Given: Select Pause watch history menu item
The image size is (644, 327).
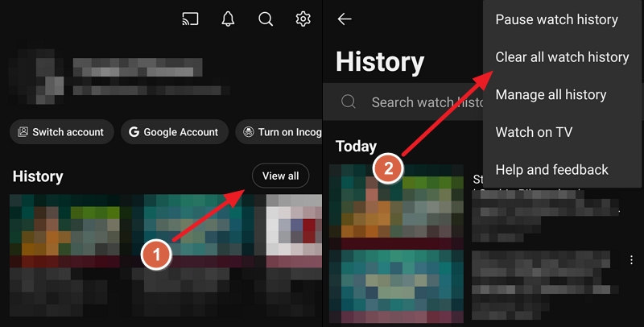Looking at the screenshot, I should (556, 19).
